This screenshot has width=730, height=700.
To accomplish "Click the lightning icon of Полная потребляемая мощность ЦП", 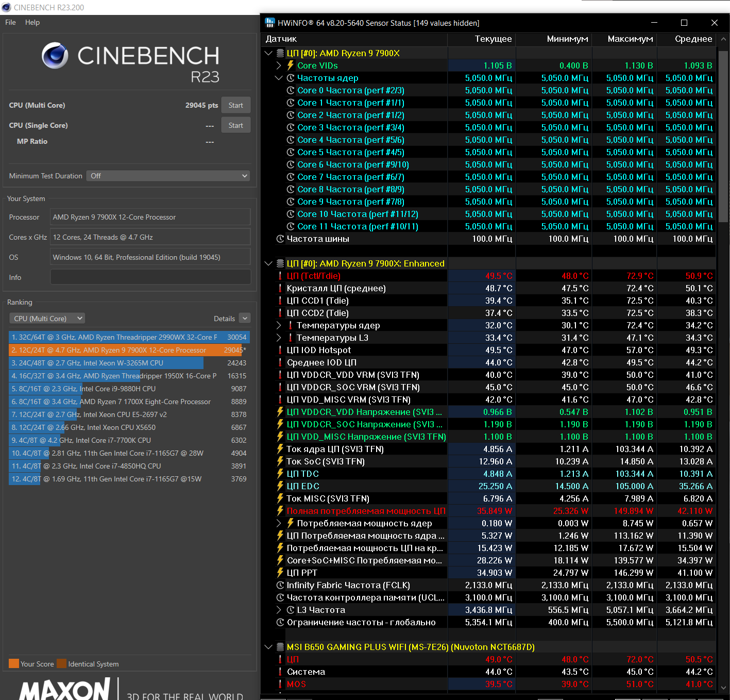I will click(280, 511).
